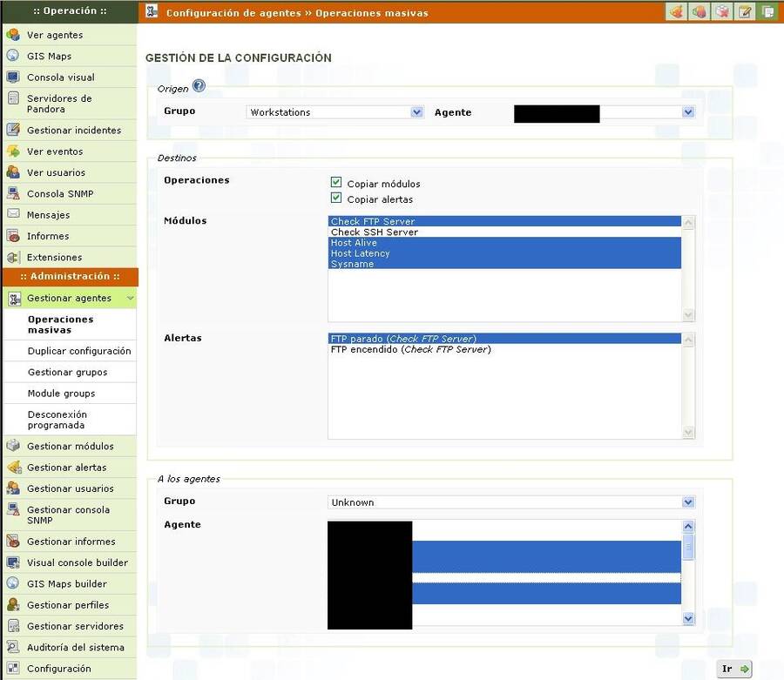This screenshot has height=680, width=784.
Task: Toggle the Copiar alertas checkbox
Action: 336,199
